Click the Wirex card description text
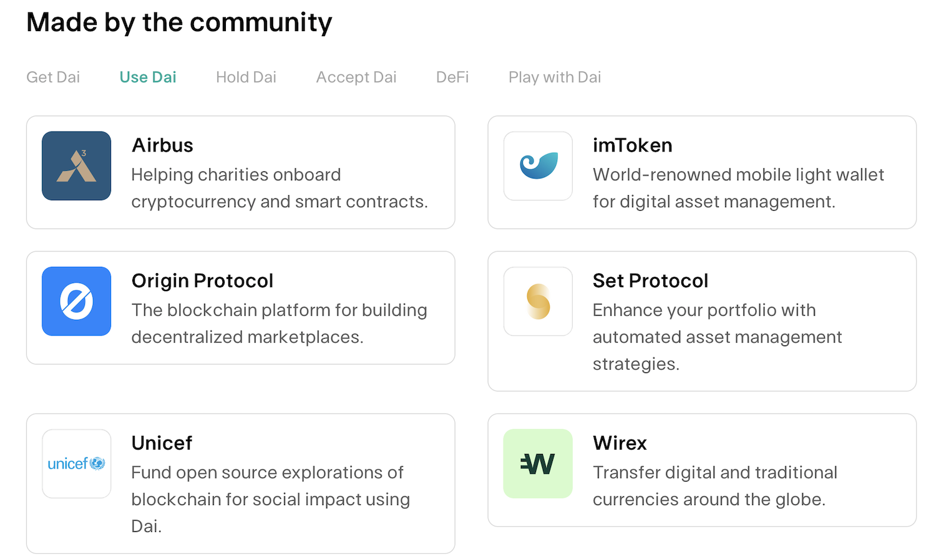 coord(715,486)
